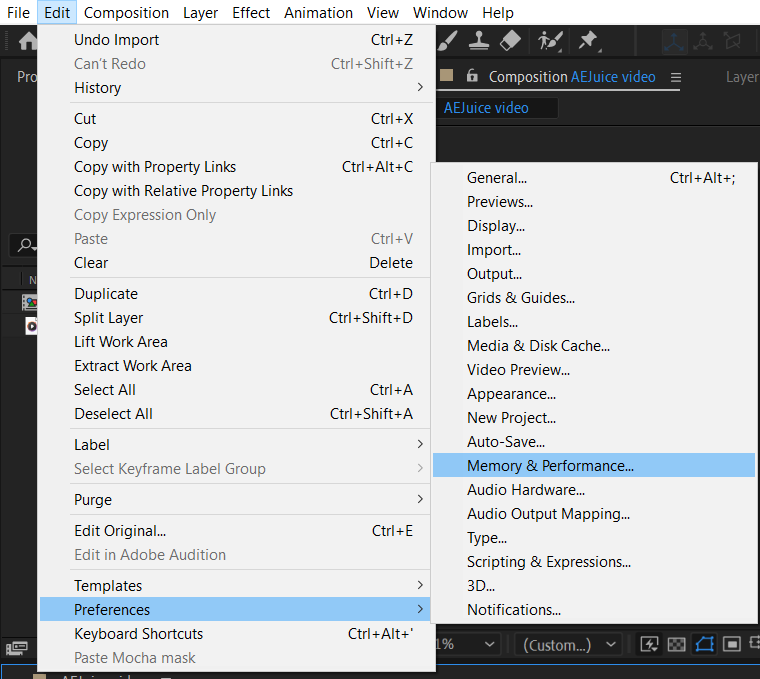Viewport: 760px width, 679px height.
Task: Open the Composition menu
Action: click(126, 13)
